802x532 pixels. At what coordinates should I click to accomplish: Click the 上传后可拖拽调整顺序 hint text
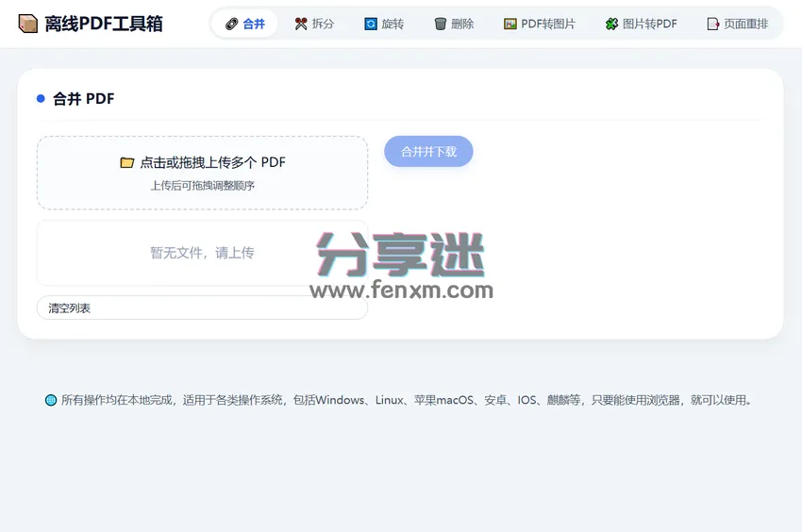(x=203, y=186)
